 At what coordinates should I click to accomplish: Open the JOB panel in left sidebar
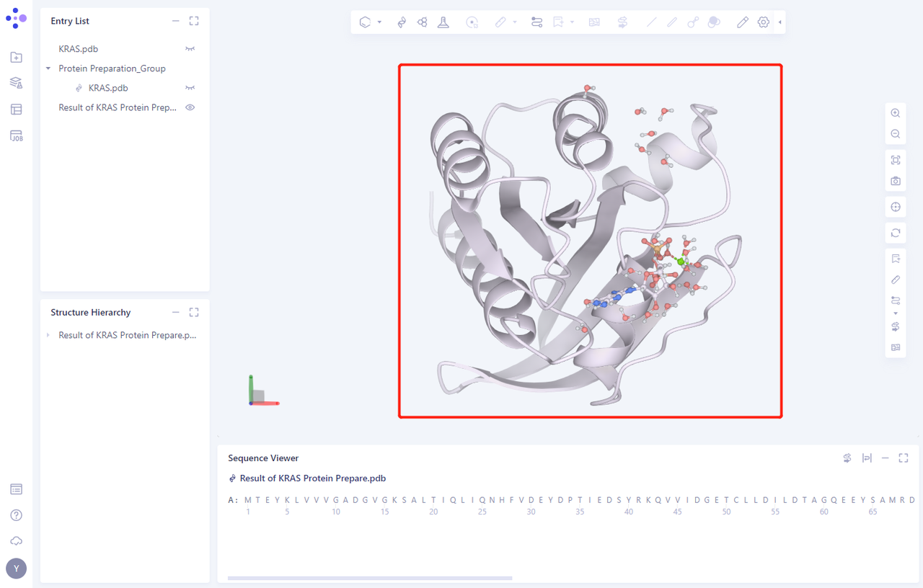pos(17,136)
